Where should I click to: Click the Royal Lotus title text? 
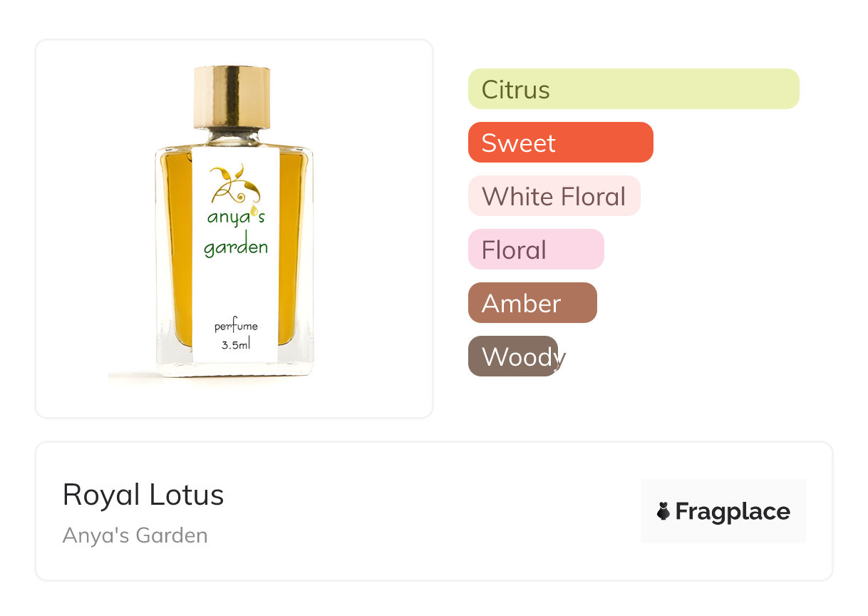[x=143, y=495]
